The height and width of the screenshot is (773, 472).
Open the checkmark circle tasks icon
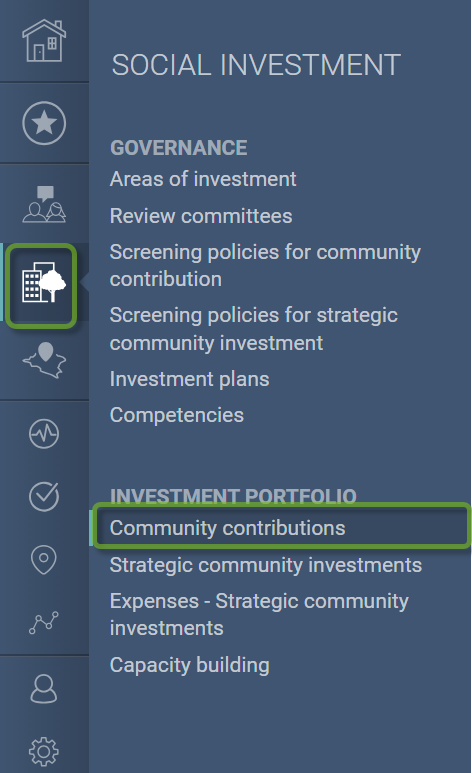pyautogui.click(x=44, y=496)
